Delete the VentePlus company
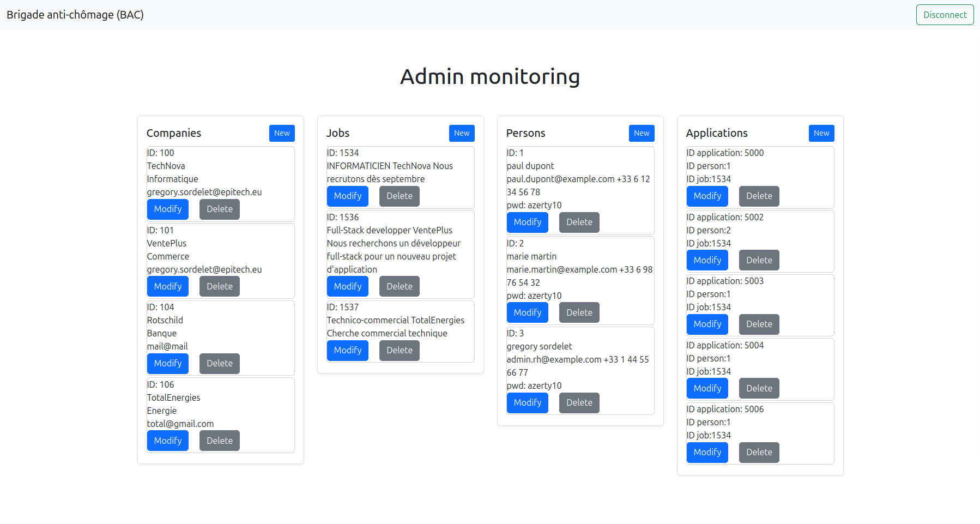The image size is (980, 524). point(219,286)
